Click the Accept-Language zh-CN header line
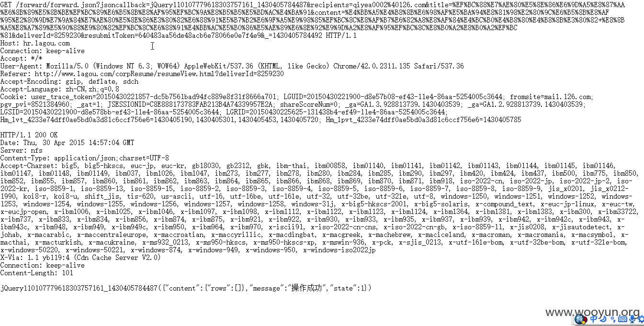 point(59,89)
